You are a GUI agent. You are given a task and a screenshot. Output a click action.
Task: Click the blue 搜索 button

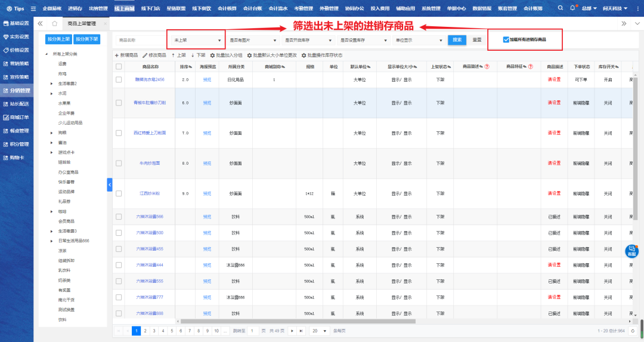(457, 40)
